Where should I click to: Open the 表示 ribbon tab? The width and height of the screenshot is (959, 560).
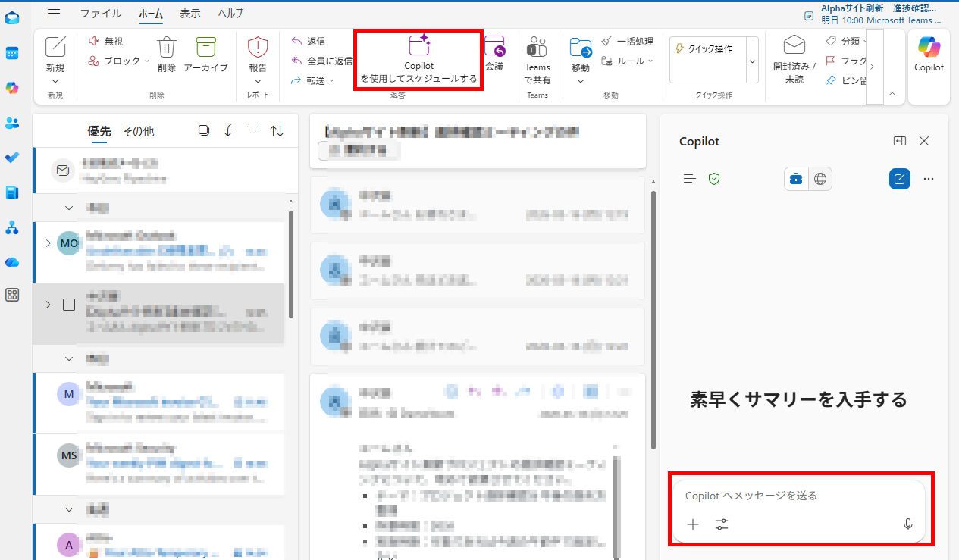pyautogui.click(x=190, y=13)
